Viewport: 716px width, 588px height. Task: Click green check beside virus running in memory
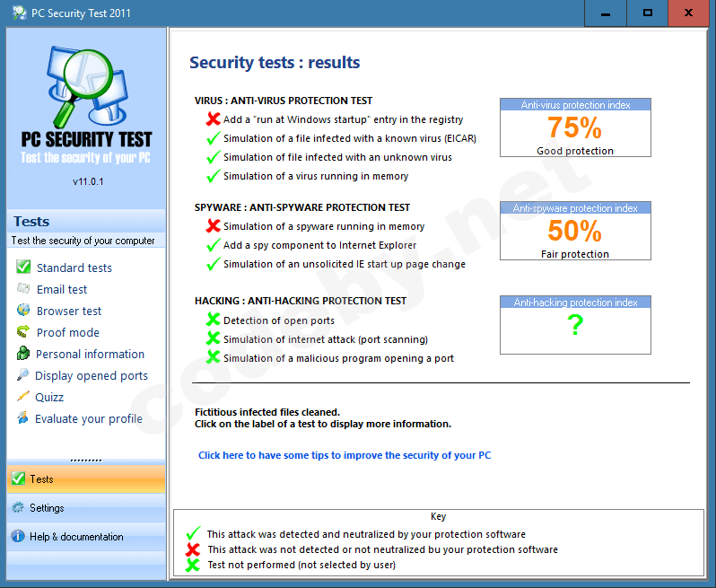coord(214,175)
